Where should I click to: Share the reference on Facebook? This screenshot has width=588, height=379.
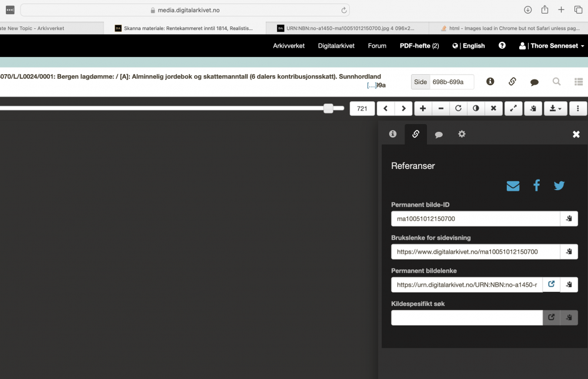tap(536, 186)
